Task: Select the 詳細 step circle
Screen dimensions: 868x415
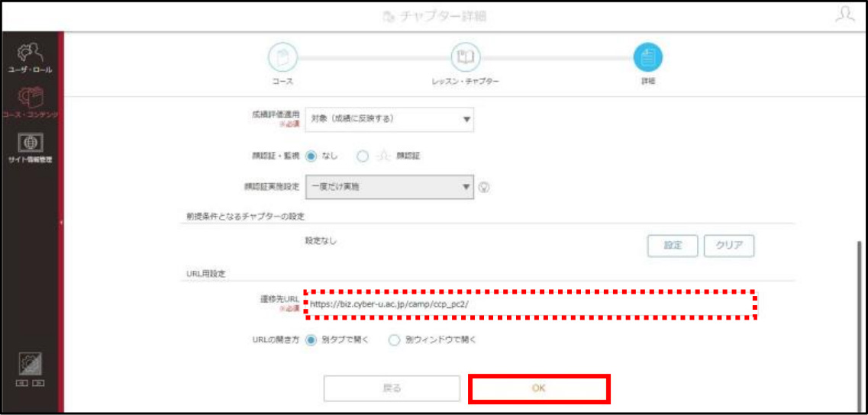Action: pos(647,57)
